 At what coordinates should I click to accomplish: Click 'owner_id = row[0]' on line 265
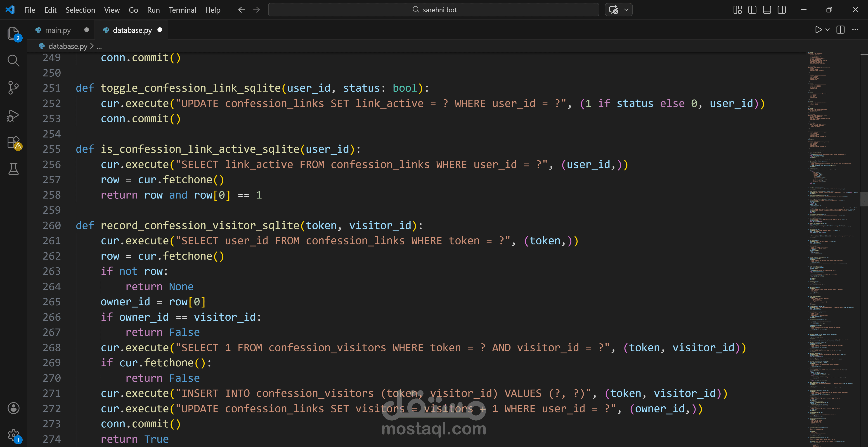pos(153,302)
